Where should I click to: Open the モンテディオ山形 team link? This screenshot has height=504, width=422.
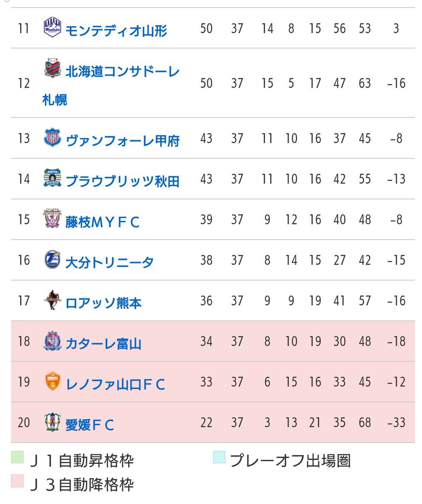(116, 31)
